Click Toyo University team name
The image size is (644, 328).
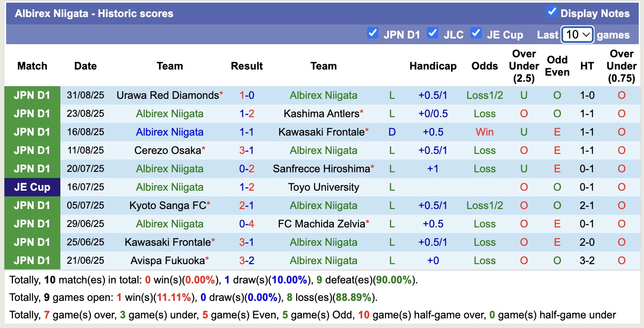tap(324, 187)
